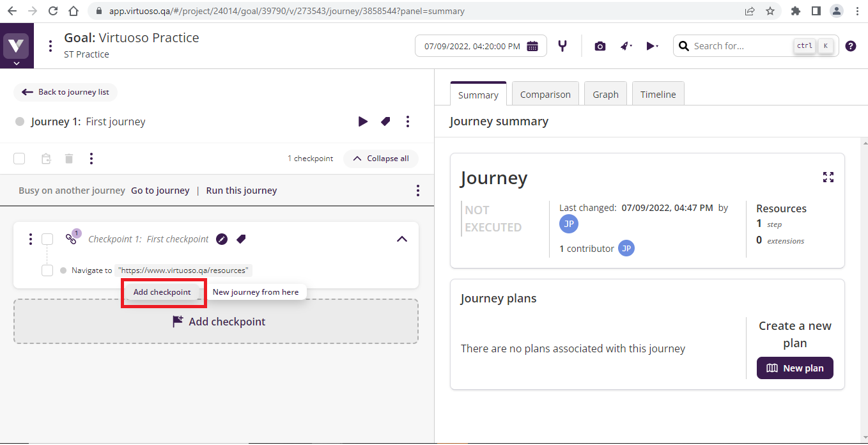Open the execute dropdown in header
The height and width of the screenshot is (445, 868).
651,46
